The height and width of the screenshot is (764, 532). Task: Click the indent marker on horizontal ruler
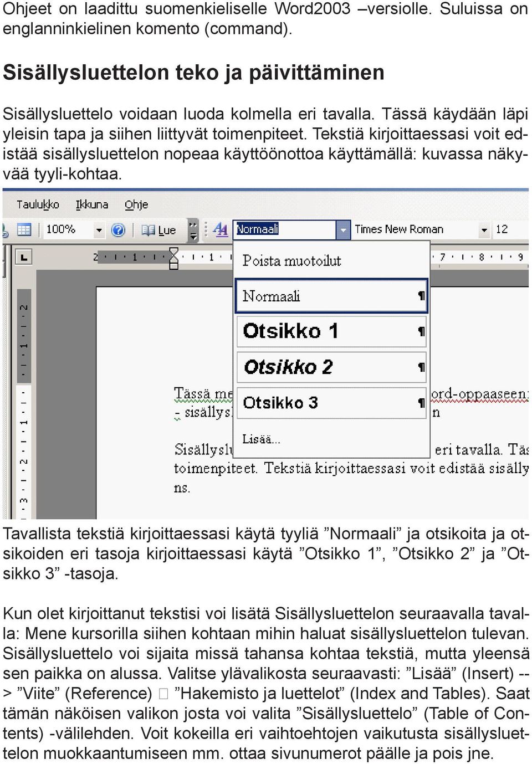click(x=173, y=258)
